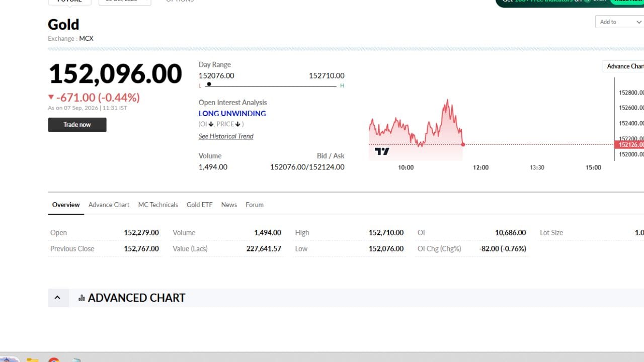This screenshot has width=644, height=362.
Task: Switch to the Overview tab
Action: click(x=66, y=205)
